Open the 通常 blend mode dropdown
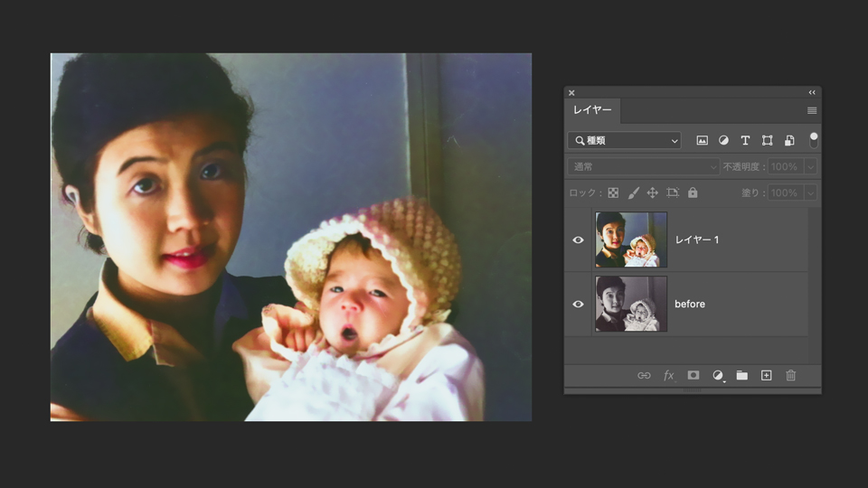The image size is (868, 488). pos(643,166)
